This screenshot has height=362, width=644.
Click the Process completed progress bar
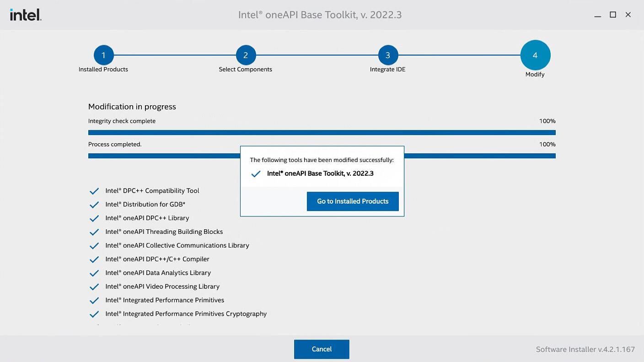pyautogui.click(x=322, y=156)
